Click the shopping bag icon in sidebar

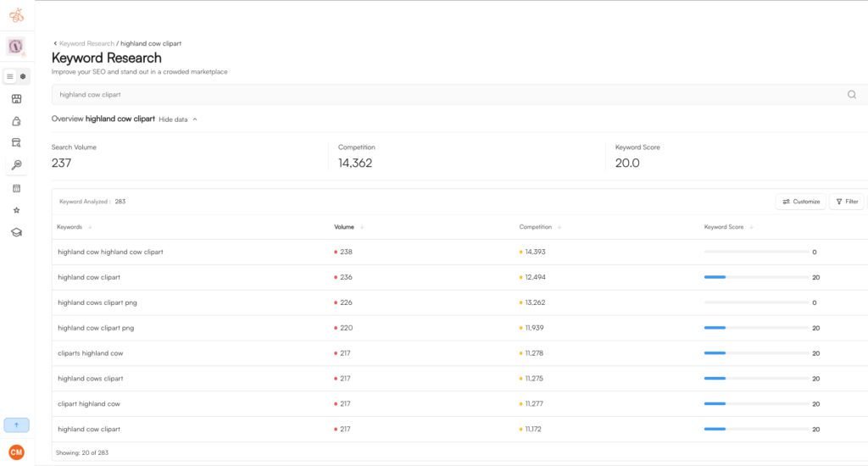pyautogui.click(x=16, y=121)
